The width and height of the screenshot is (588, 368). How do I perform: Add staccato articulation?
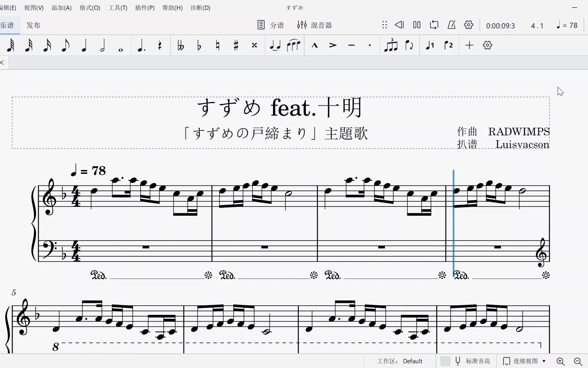point(370,45)
